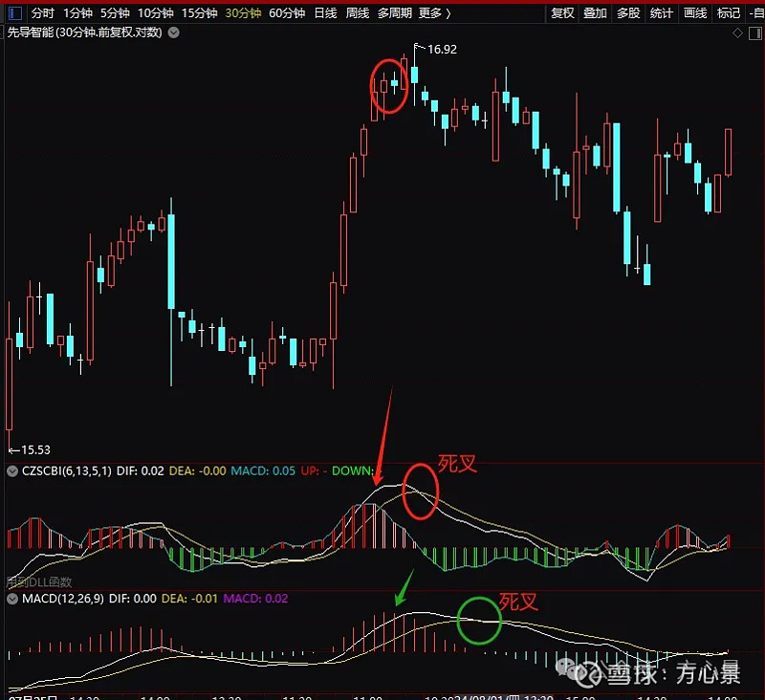Switch to the 分时 tab
Image resolution: width=765 pixels, height=700 pixels.
tap(42, 13)
